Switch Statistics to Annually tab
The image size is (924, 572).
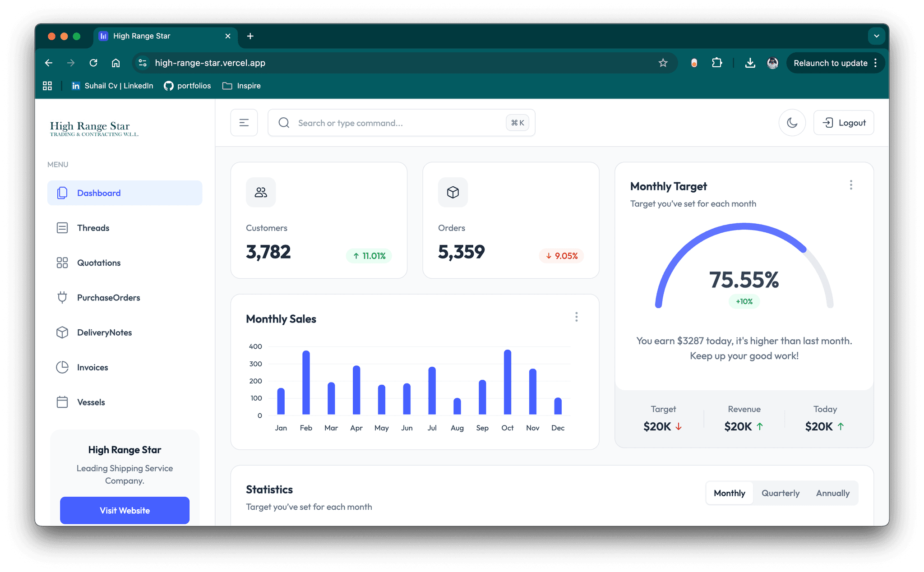[x=832, y=493]
